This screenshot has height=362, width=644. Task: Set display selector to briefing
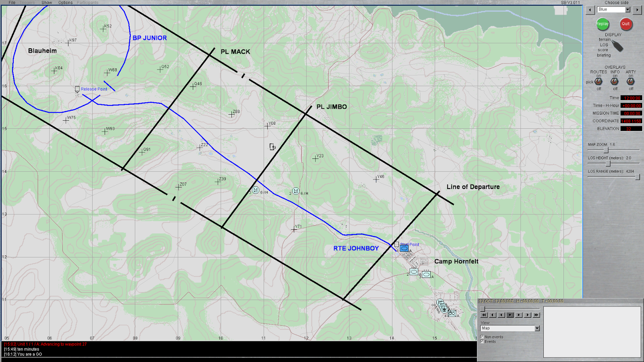(x=604, y=55)
